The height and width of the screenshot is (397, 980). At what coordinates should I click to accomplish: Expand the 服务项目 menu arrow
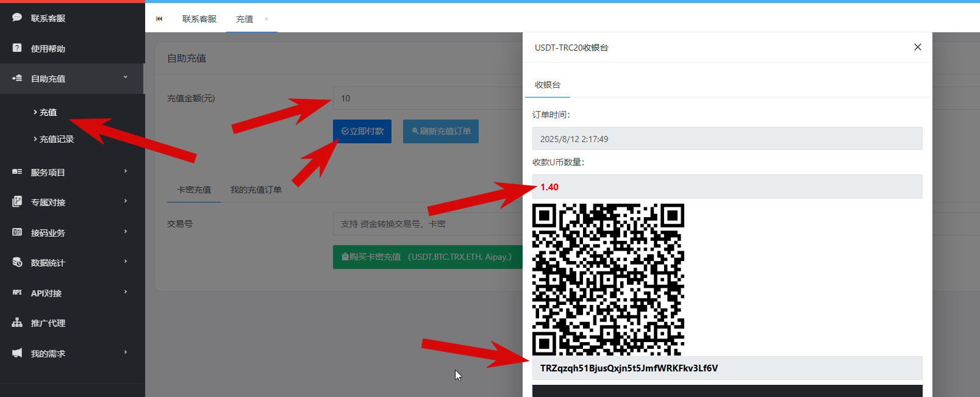tap(126, 171)
